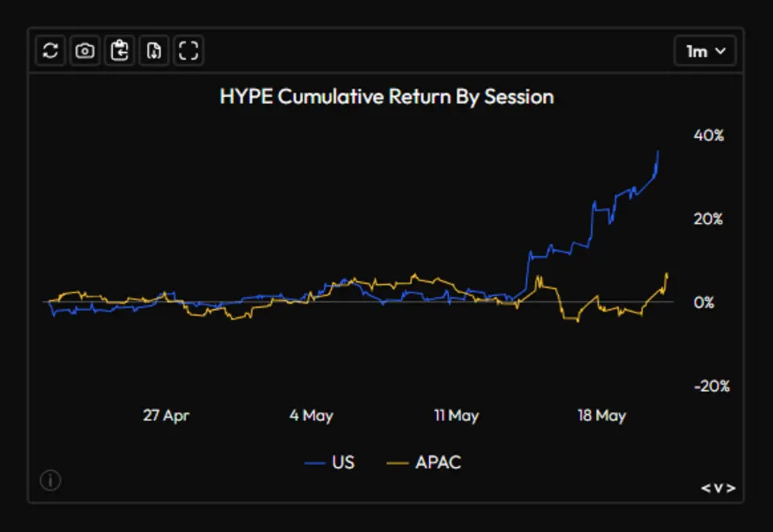Viewport: 773px width, 532px height.
Task: Click the chevron next to 1m
Action: pyautogui.click(x=720, y=50)
